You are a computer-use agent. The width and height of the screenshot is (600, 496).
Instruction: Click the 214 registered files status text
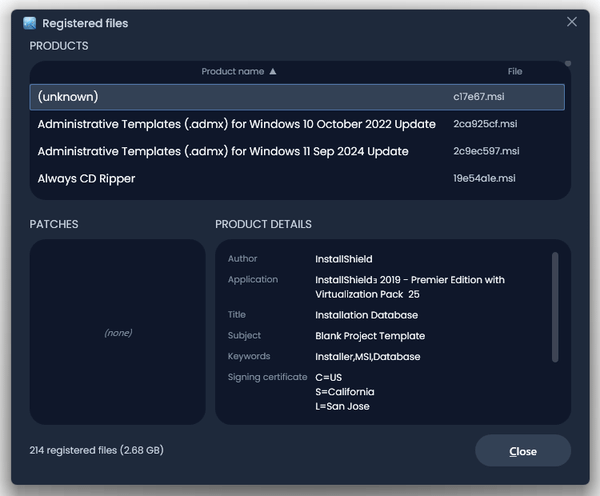(x=96, y=450)
